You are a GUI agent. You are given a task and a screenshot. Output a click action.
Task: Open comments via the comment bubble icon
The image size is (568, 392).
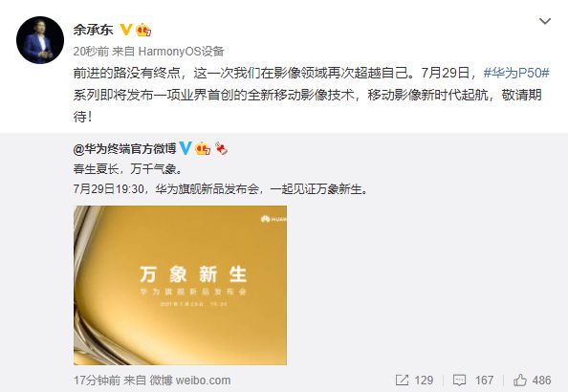coord(459,380)
